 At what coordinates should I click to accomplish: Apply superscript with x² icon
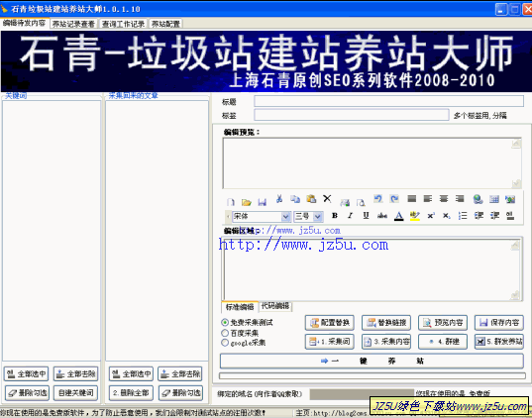[x=431, y=216]
